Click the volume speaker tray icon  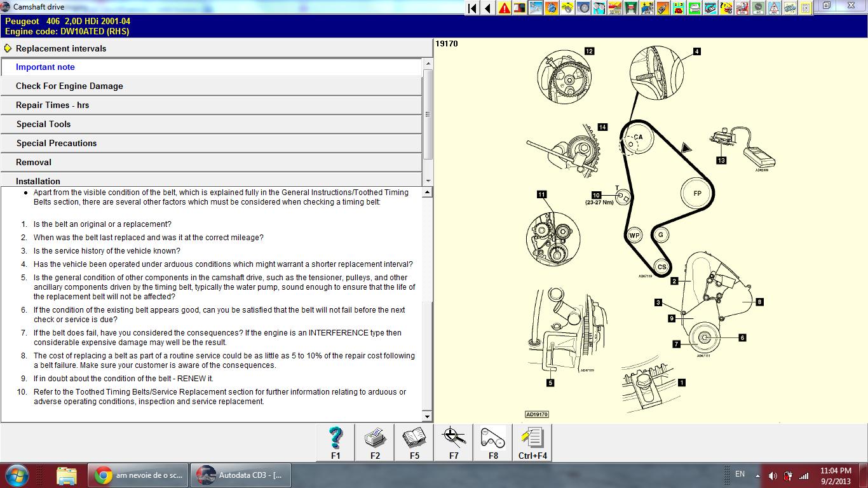tap(773, 475)
